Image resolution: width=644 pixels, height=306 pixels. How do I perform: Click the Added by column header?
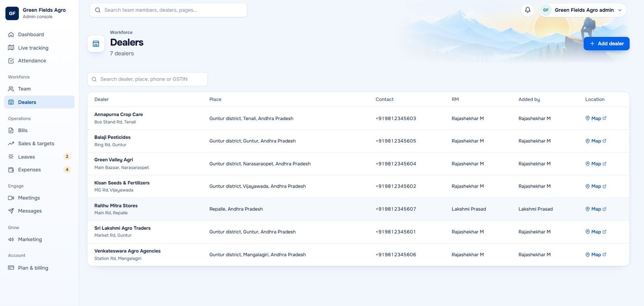click(x=529, y=99)
